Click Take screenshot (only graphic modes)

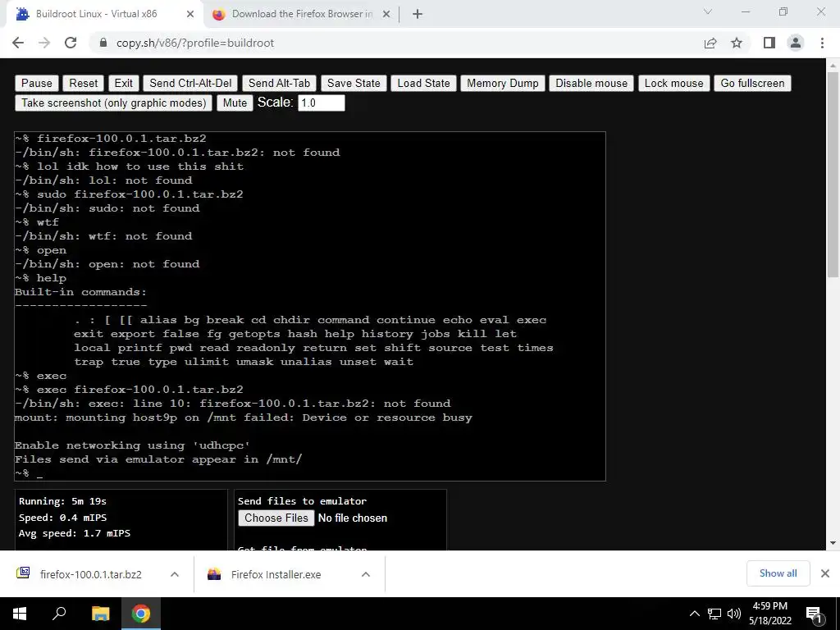[x=113, y=103]
